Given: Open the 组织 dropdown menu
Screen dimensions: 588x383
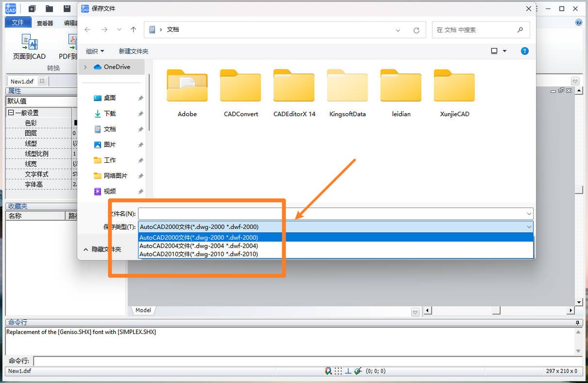Looking at the screenshot, I should (95, 51).
